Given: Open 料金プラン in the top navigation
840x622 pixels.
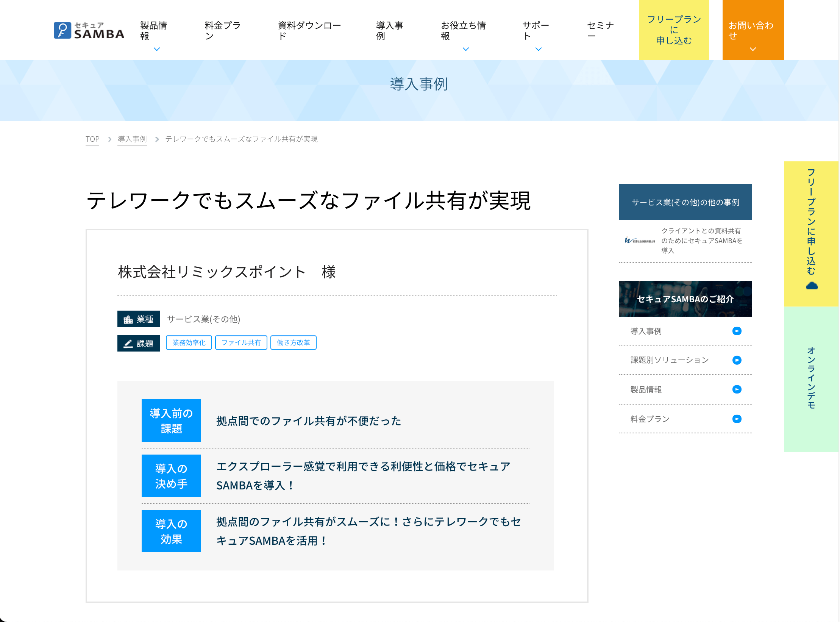Looking at the screenshot, I should (223, 31).
